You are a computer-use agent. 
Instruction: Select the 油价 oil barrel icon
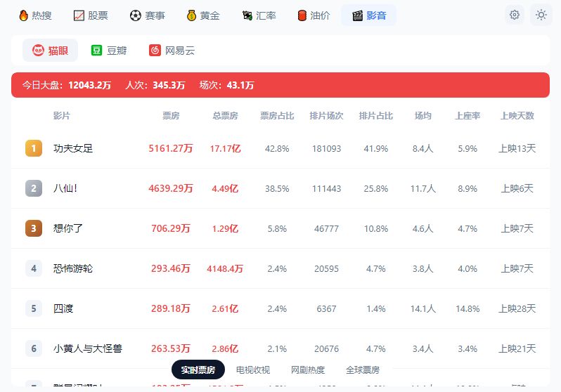click(302, 15)
